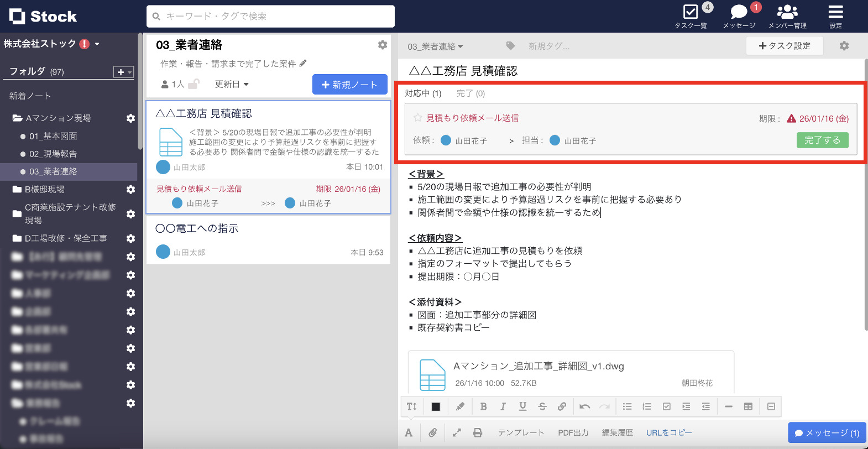Select the 対応中 (1) tab
The image size is (868, 449).
[423, 93]
